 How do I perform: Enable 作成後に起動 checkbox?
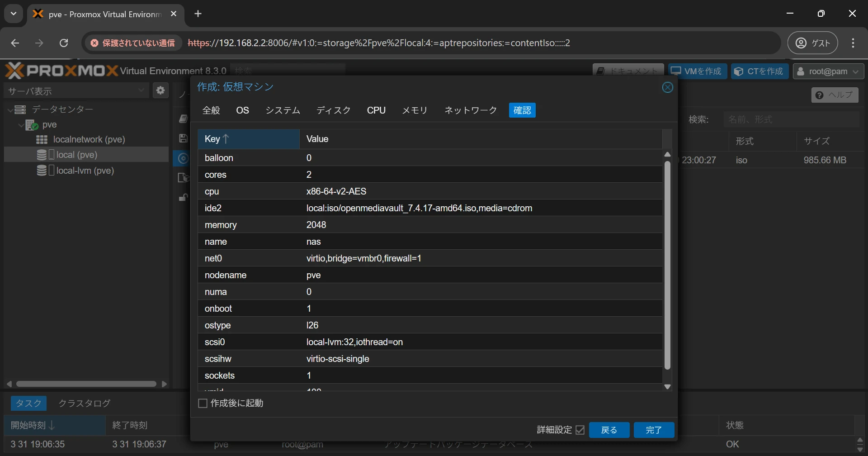pos(203,403)
